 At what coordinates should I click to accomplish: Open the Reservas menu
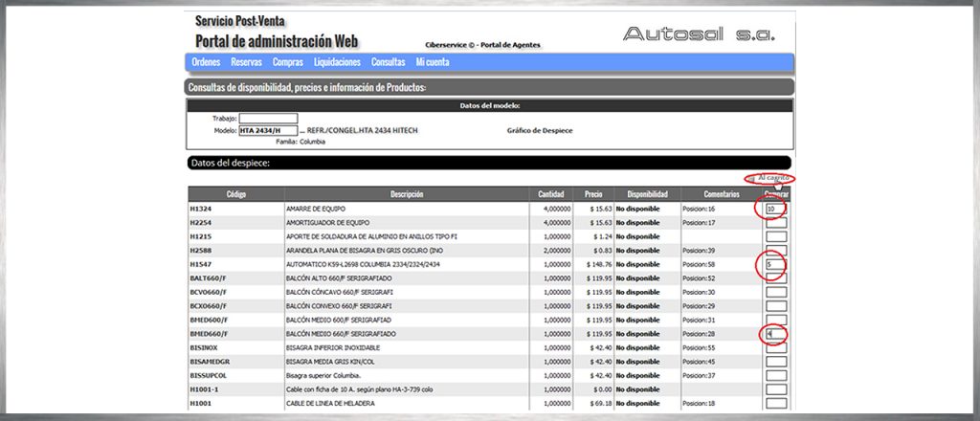tap(246, 62)
